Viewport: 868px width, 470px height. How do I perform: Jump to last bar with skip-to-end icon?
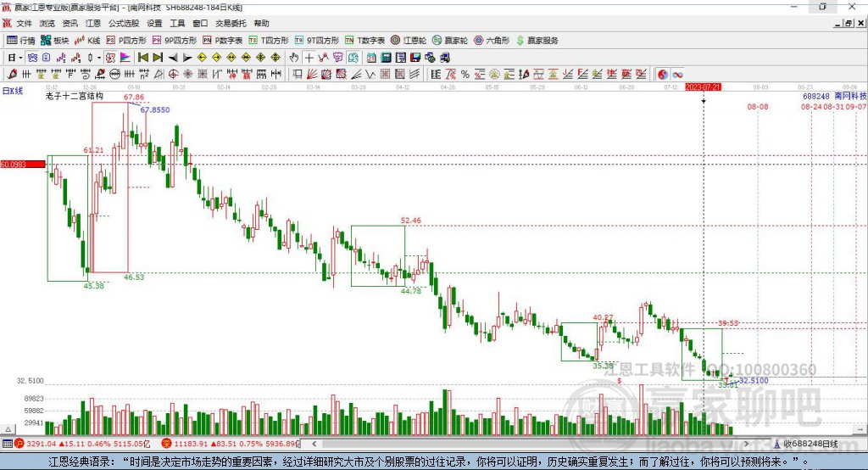pyautogui.click(x=158, y=58)
